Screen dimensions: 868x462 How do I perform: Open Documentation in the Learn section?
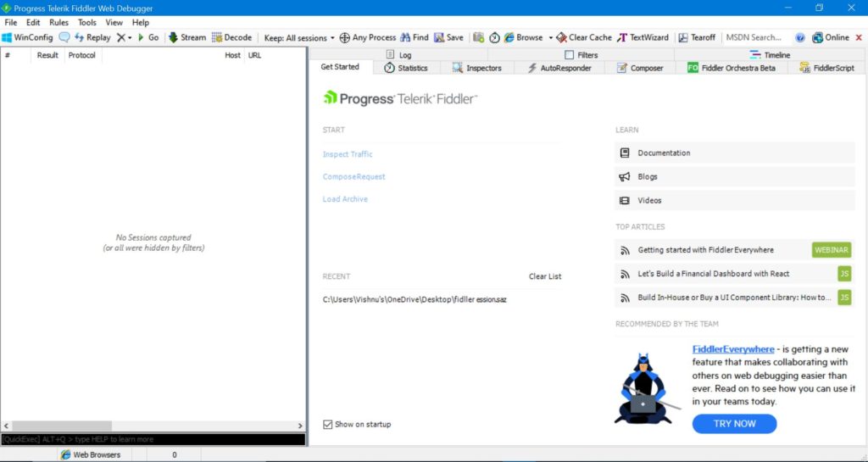click(735, 153)
